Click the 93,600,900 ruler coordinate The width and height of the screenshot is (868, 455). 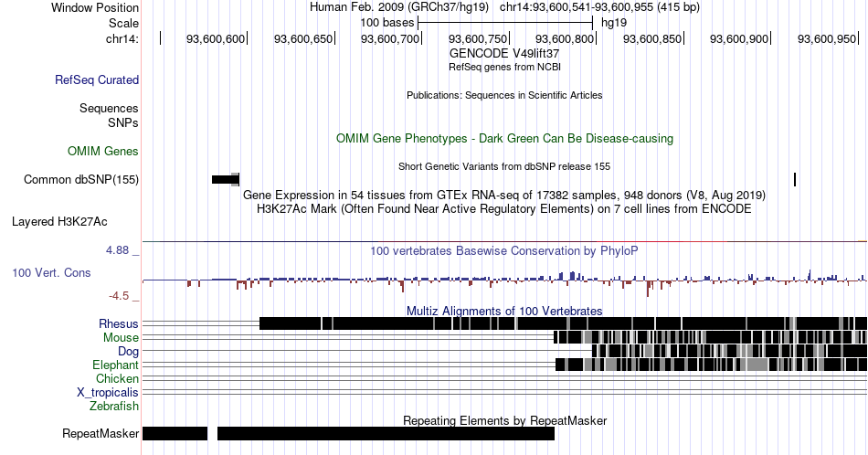739,38
